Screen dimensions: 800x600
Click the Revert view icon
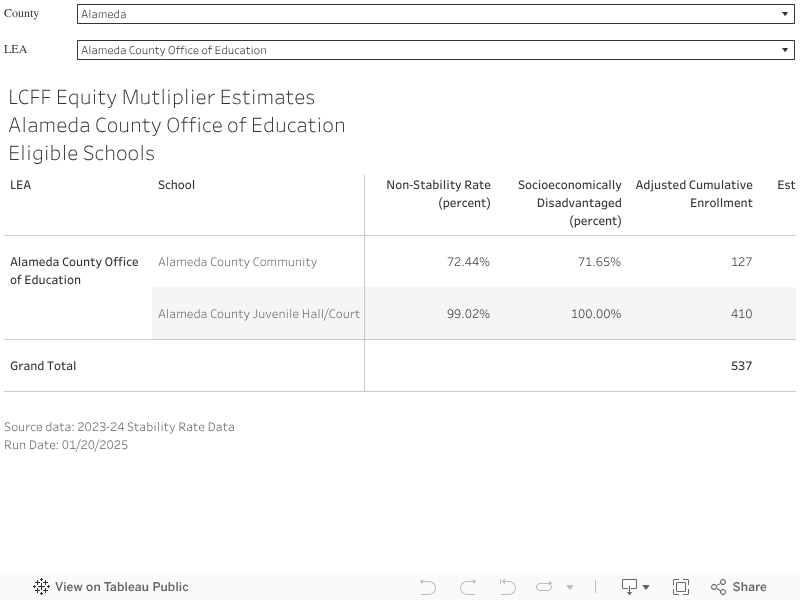(507, 587)
